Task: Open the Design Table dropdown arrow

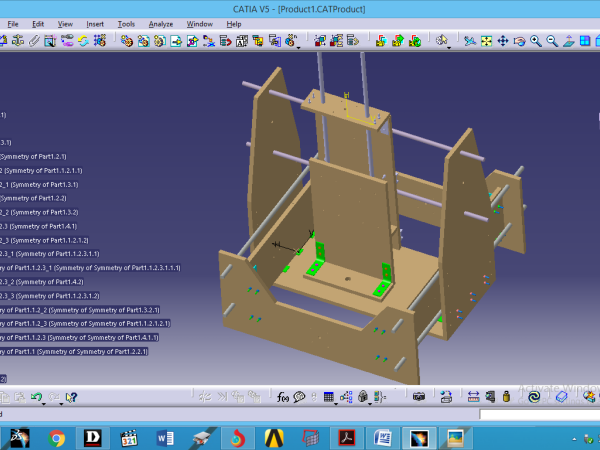Action: (336, 404)
